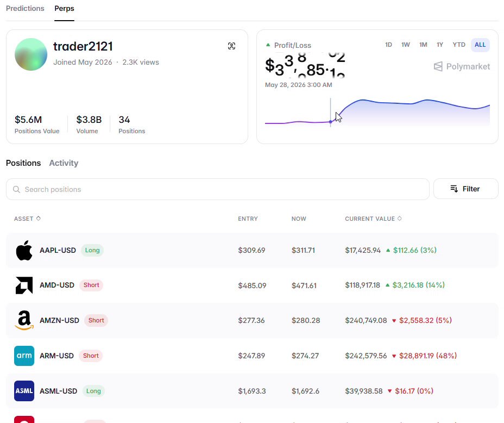
Task: Click the data point on profit chart
Action: [x=330, y=122]
